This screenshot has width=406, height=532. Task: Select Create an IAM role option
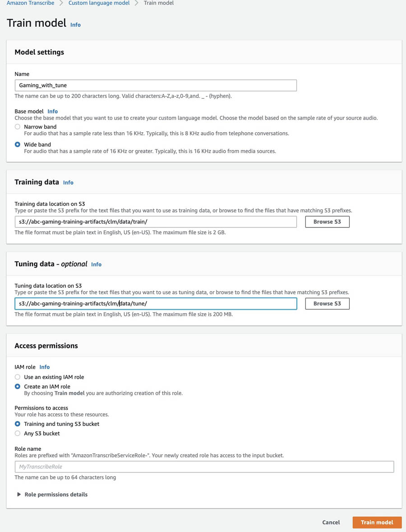18,386
